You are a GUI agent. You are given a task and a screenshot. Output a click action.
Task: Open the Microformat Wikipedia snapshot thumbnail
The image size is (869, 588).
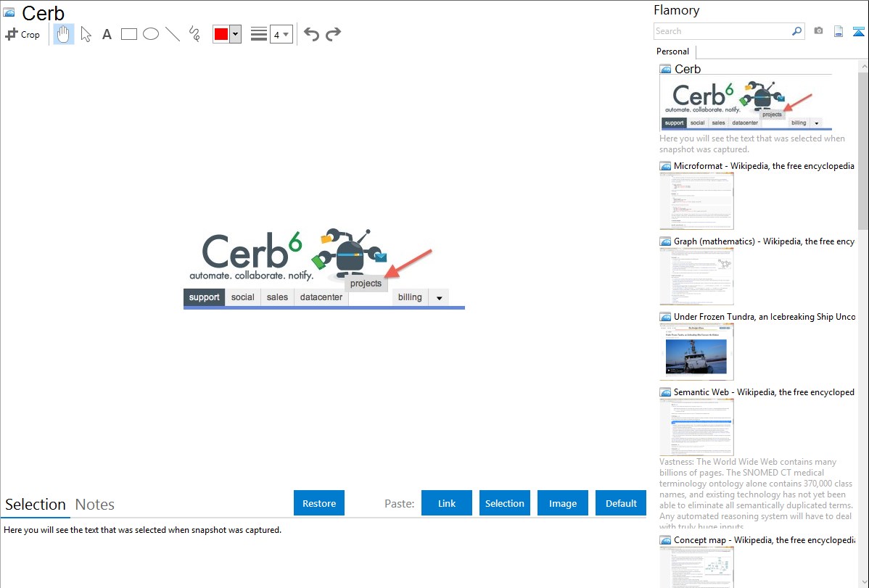click(696, 201)
